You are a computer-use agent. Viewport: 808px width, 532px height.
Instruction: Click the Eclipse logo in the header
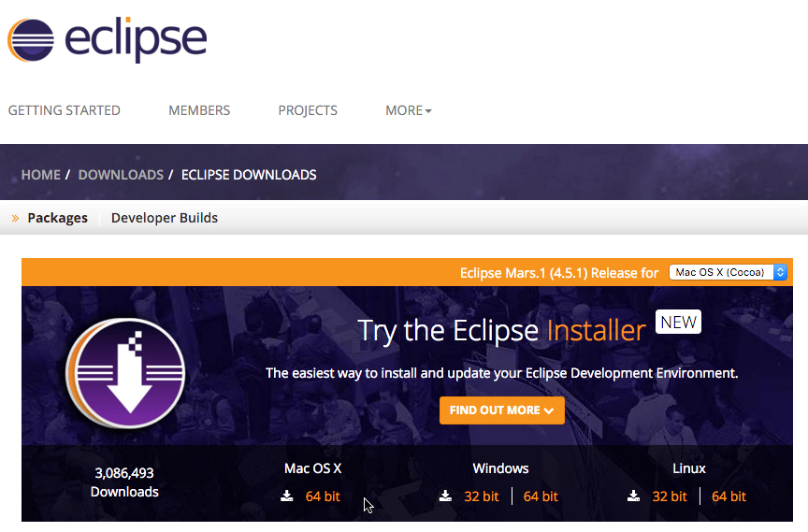click(x=108, y=39)
